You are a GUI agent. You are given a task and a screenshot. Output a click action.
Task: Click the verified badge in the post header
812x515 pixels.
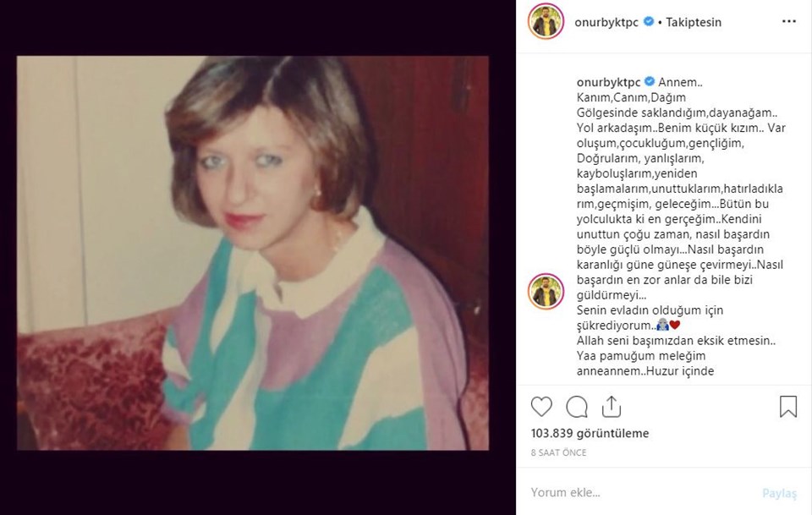click(x=649, y=22)
